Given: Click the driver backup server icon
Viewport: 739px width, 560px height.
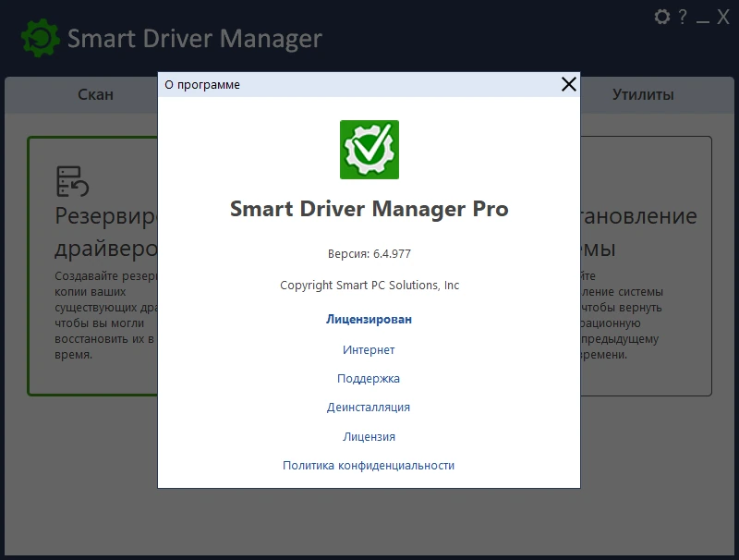Looking at the screenshot, I should (x=72, y=181).
